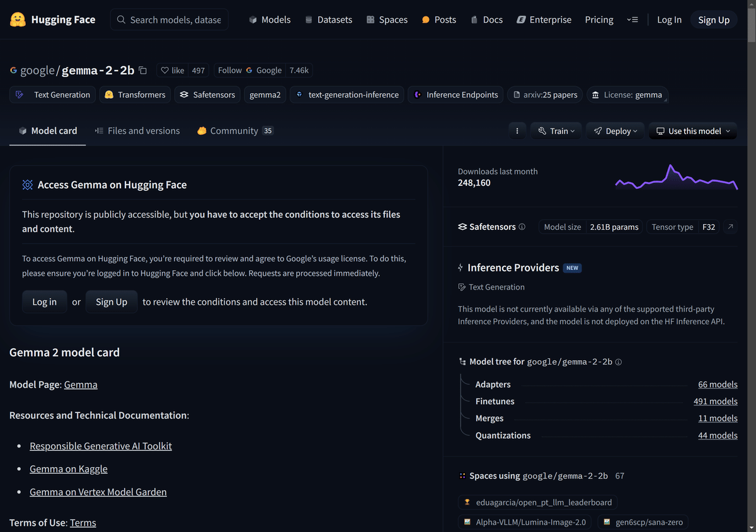Open Gemma on Kaggle link
756x532 pixels.
click(69, 468)
